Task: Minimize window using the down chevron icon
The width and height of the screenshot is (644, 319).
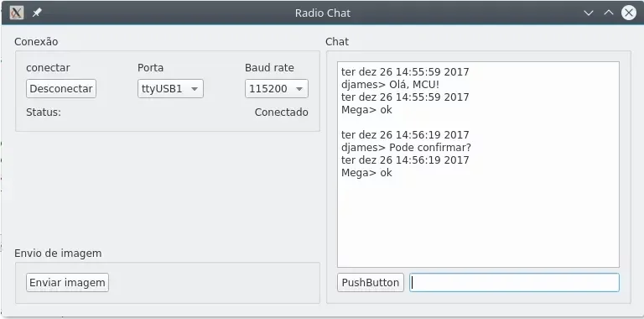Action: tap(589, 13)
